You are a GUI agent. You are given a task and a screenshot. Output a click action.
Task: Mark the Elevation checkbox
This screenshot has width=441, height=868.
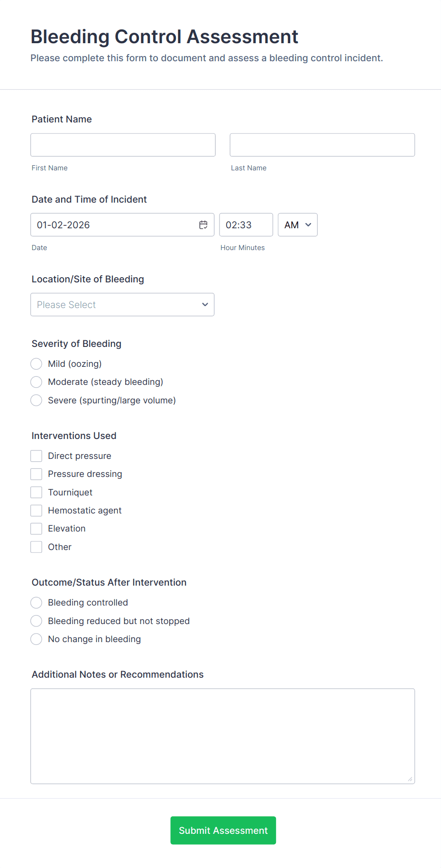click(x=37, y=529)
